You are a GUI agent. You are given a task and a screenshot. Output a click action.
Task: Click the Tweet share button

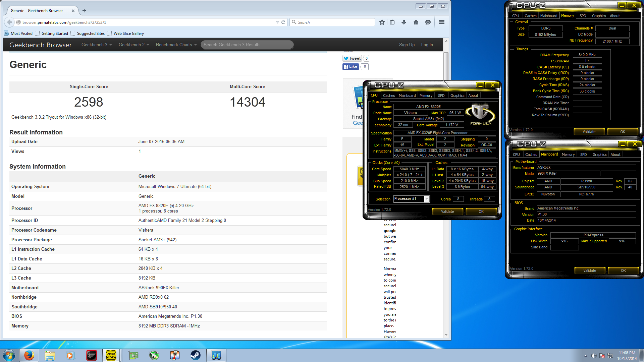352,58
